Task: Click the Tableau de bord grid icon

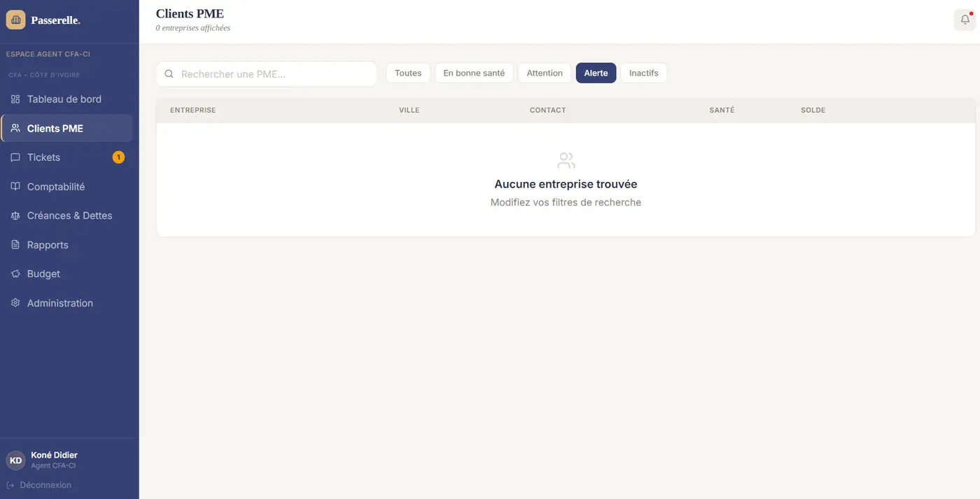Action: 15,99
